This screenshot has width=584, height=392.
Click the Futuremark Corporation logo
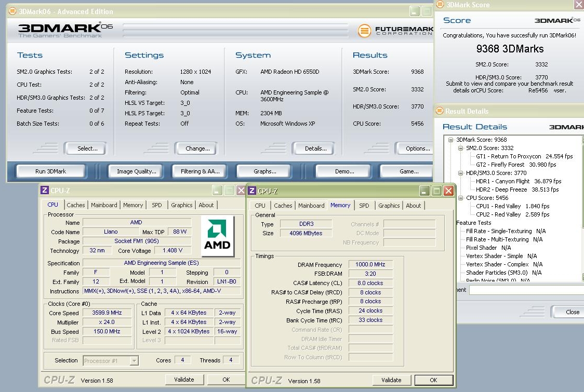click(395, 31)
